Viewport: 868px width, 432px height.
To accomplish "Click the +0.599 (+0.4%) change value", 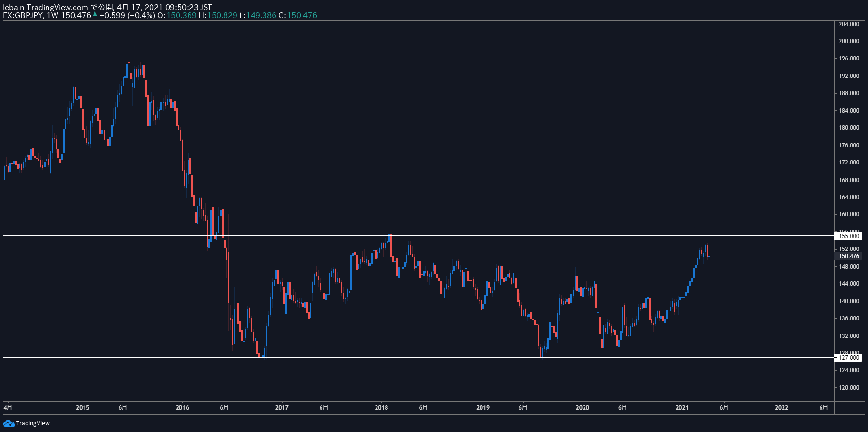I will [x=127, y=15].
